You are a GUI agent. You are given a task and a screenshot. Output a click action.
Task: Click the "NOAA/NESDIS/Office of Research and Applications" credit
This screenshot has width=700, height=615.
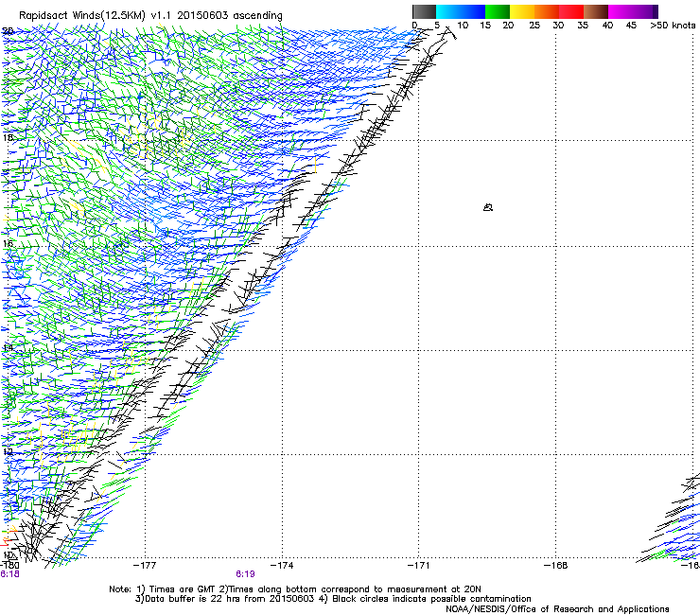[x=557, y=609]
